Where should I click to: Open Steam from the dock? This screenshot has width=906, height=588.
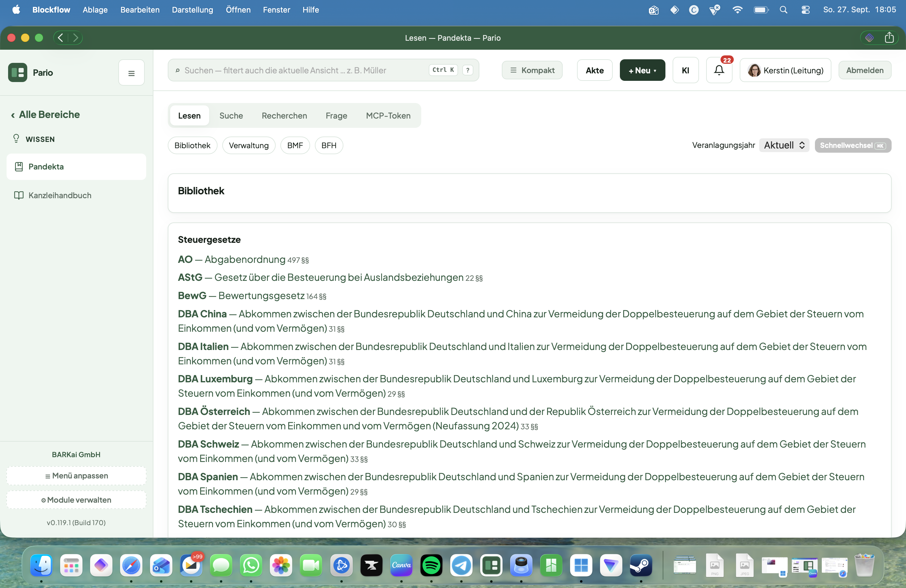[641, 565]
